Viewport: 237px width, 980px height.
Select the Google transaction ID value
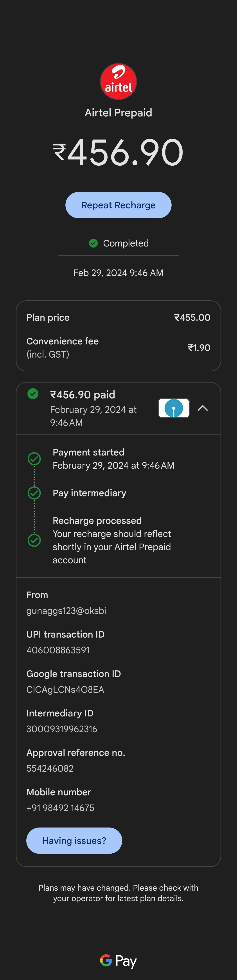(65, 690)
